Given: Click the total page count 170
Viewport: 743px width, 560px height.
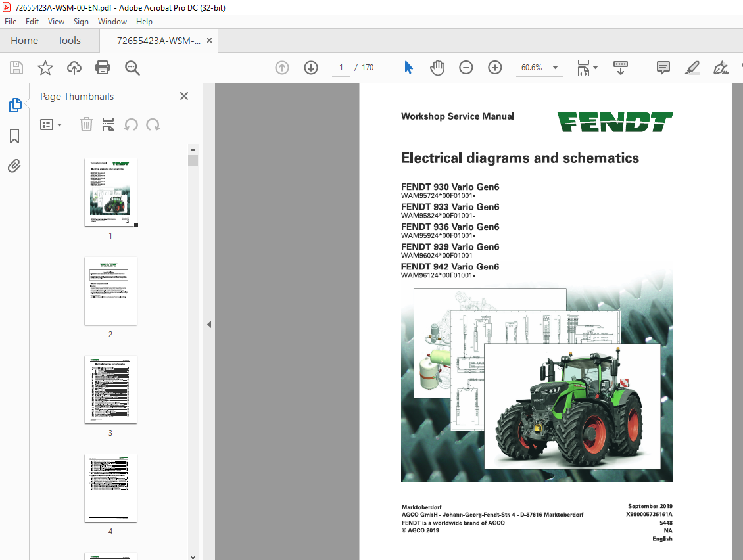Looking at the screenshot, I should [368, 68].
